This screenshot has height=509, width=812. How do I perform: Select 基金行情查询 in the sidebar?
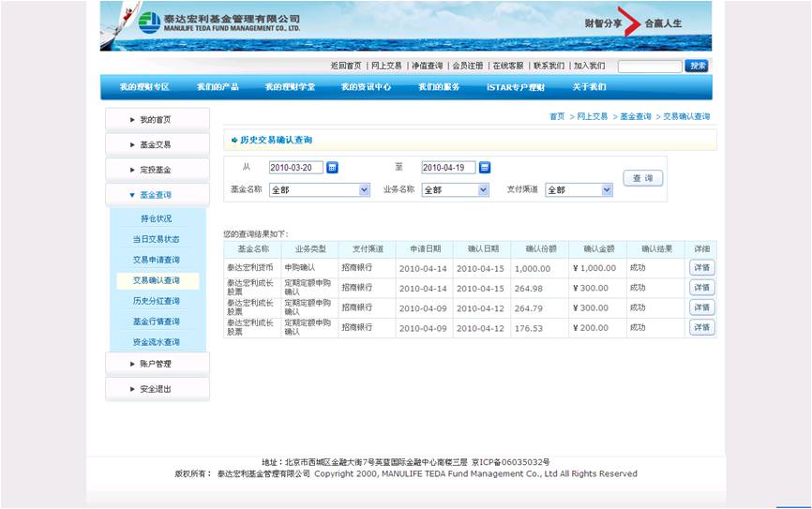pos(156,322)
